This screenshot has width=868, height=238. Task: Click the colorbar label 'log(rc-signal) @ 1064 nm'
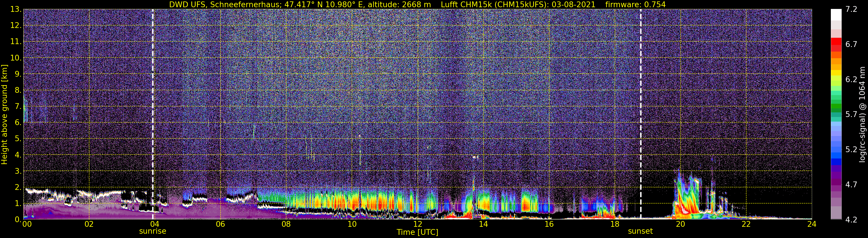(x=862, y=114)
